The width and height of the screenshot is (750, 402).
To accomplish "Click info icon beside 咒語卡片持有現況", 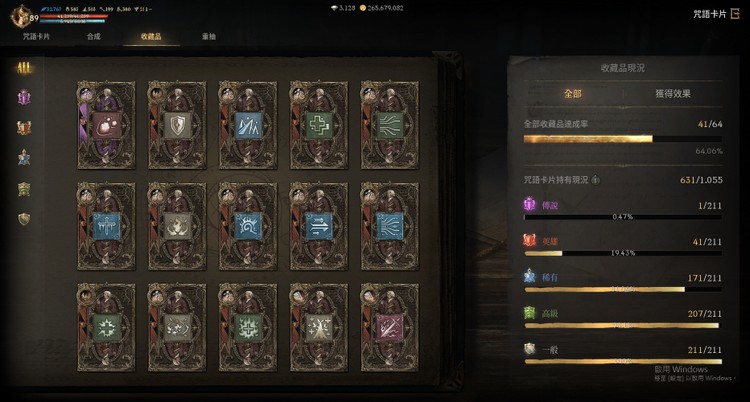I will click(596, 180).
